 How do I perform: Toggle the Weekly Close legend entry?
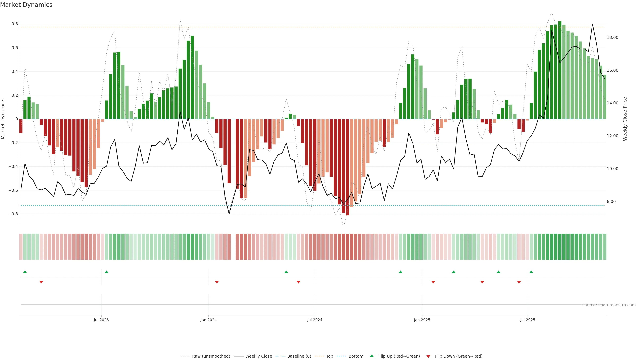pos(258,356)
